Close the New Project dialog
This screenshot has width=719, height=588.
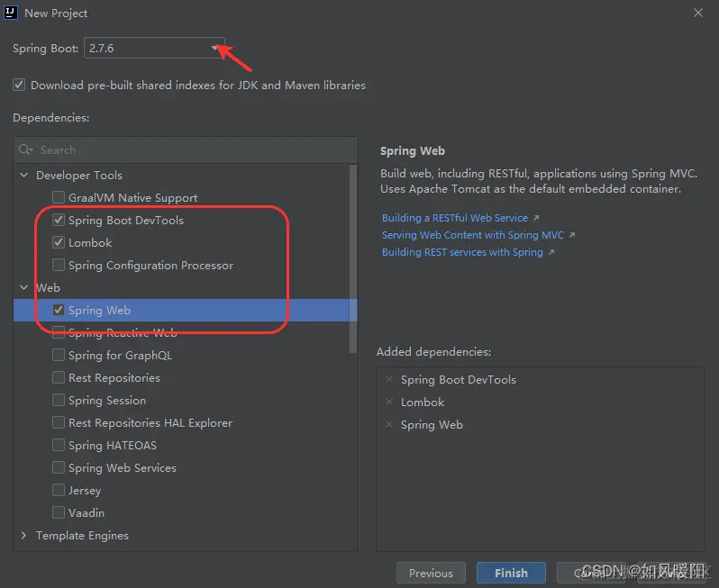[698, 13]
